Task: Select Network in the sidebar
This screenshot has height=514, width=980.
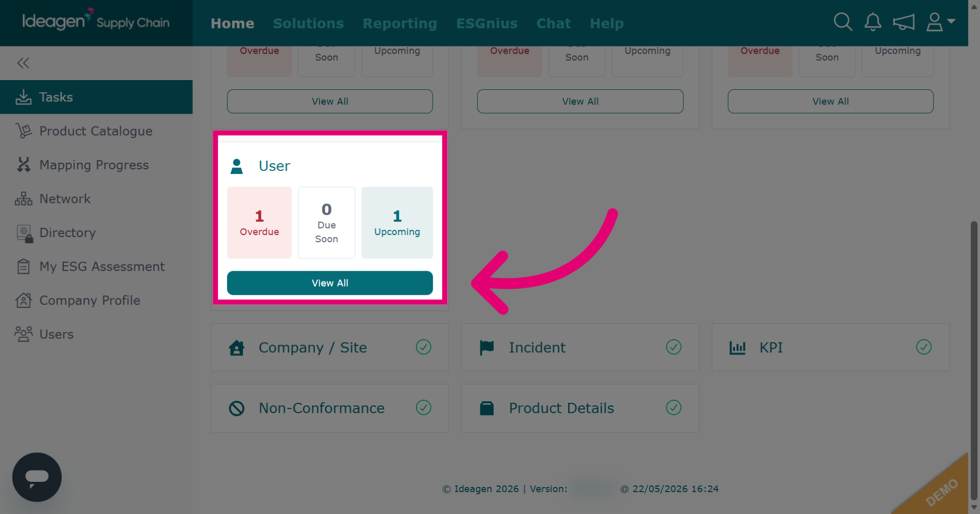Action: (96, 199)
